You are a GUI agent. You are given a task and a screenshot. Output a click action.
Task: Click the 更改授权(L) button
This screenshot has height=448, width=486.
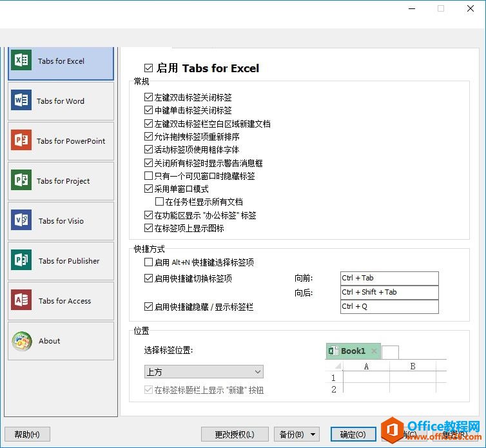(x=235, y=434)
